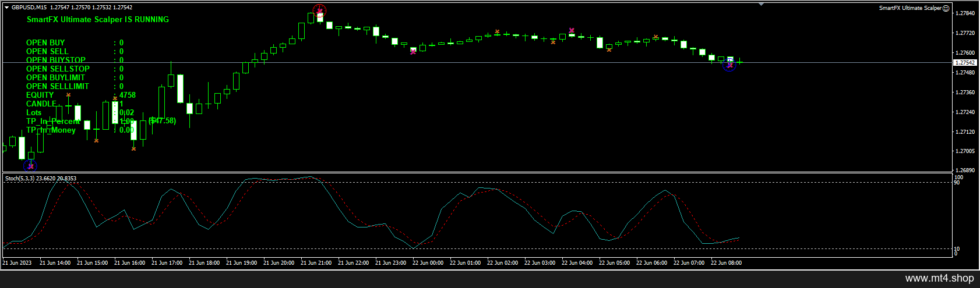Click the 1.27005 price scale label
The image size is (980, 288).
[966, 151]
